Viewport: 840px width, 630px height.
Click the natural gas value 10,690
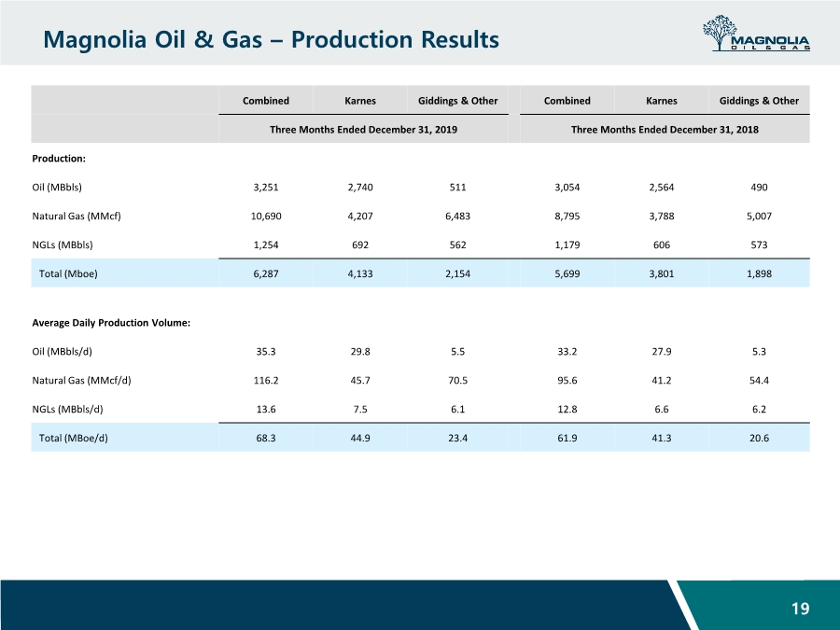[x=266, y=217]
